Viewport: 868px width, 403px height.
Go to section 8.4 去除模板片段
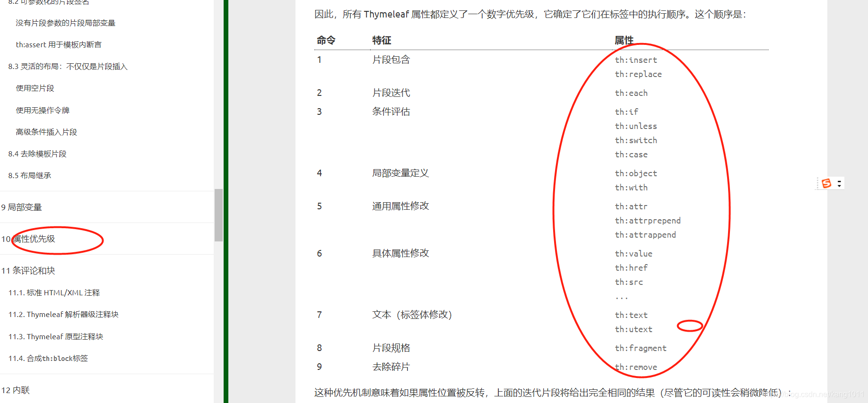pyautogui.click(x=37, y=154)
